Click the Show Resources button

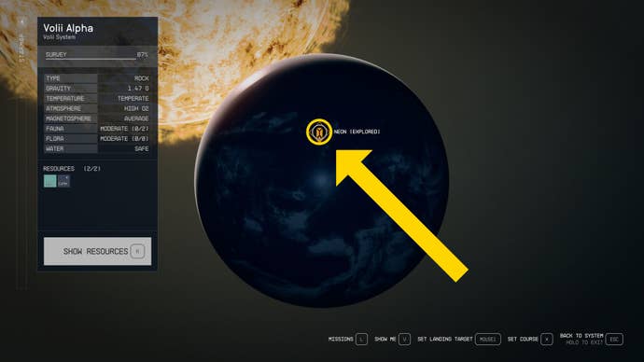pyautogui.click(x=97, y=251)
